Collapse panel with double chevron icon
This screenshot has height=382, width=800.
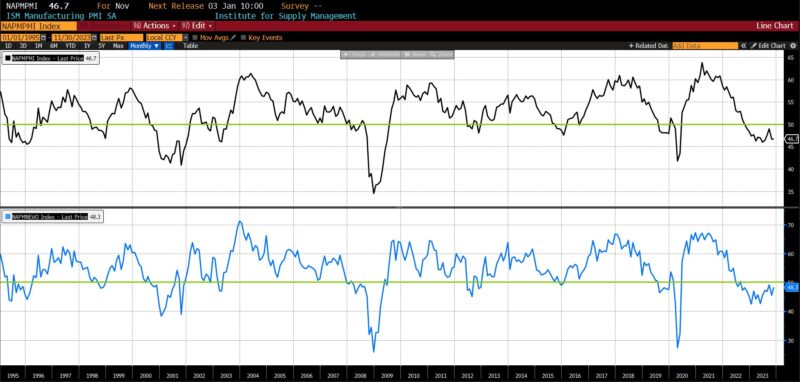[744, 45]
